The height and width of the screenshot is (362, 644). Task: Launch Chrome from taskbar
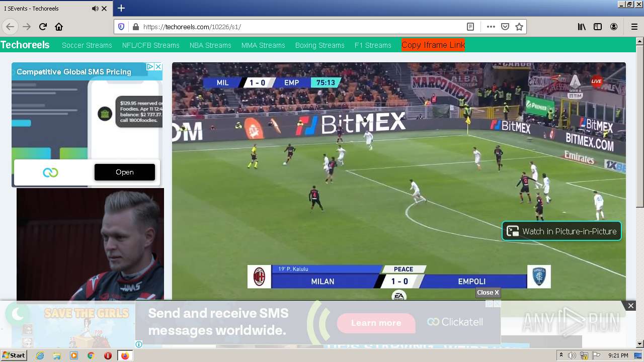coord(91,355)
